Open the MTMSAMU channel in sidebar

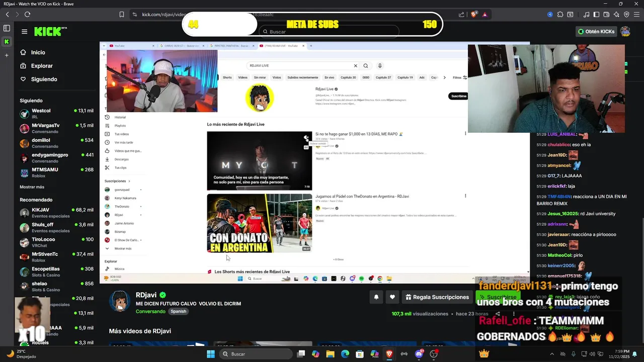coord(56,172)
